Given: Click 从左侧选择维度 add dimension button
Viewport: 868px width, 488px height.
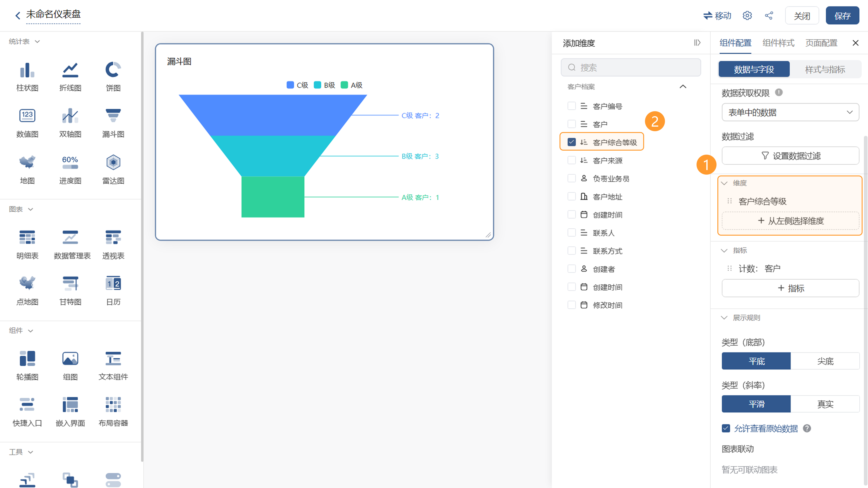Looking at the screenshot, I should click(x=790, y=221).
